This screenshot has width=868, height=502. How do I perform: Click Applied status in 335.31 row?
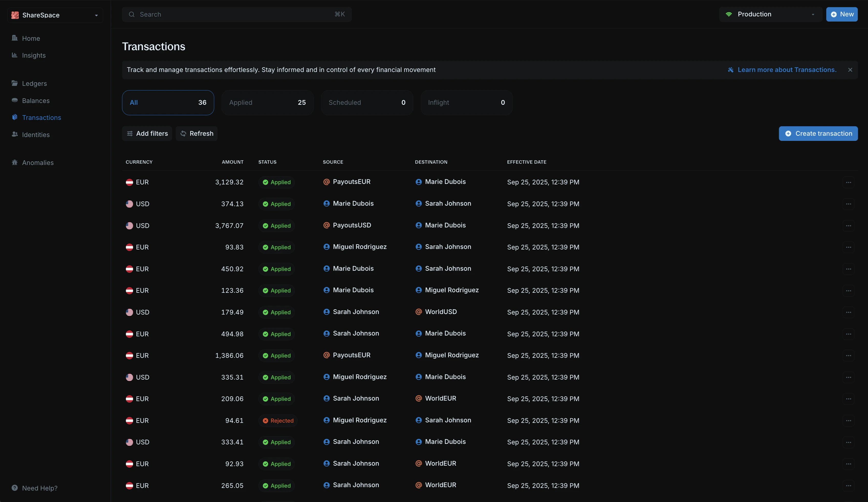277,377
